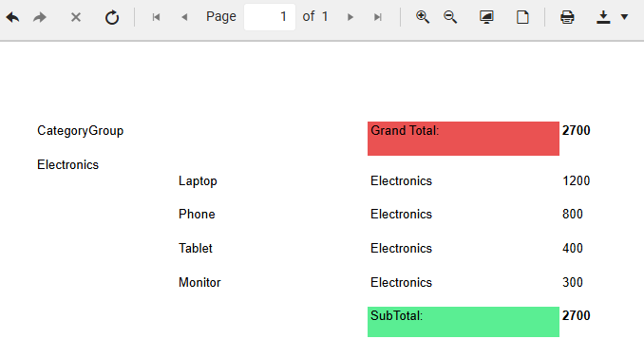Stop rendering with the X icon
This screenshot has width=644, height=358.
coord(76,17)
